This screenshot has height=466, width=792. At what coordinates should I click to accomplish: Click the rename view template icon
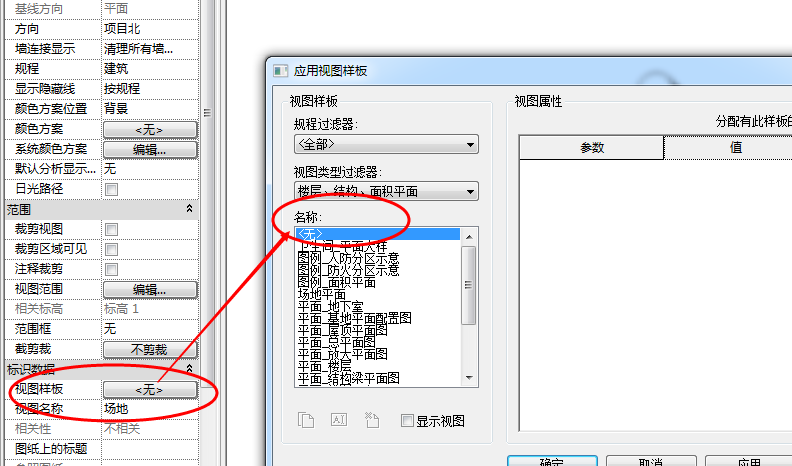[x=338, y=421]
